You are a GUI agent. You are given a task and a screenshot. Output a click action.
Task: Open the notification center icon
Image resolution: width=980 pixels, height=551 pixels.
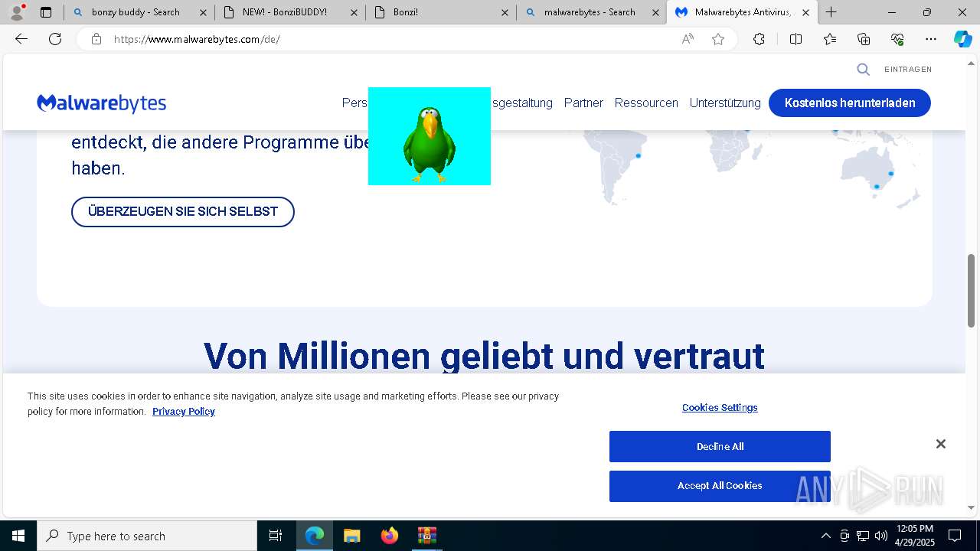[x=955, y=536]
